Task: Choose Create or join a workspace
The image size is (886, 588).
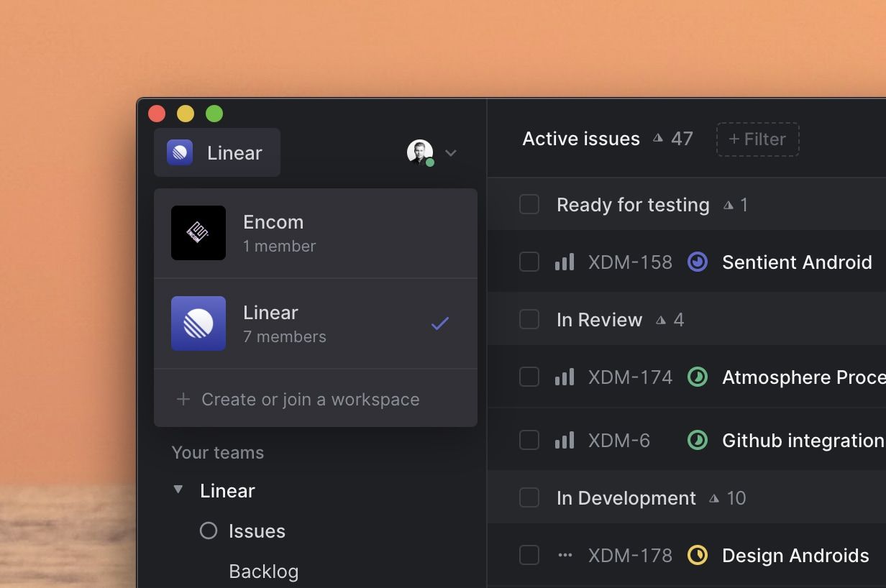Action: 316,399
